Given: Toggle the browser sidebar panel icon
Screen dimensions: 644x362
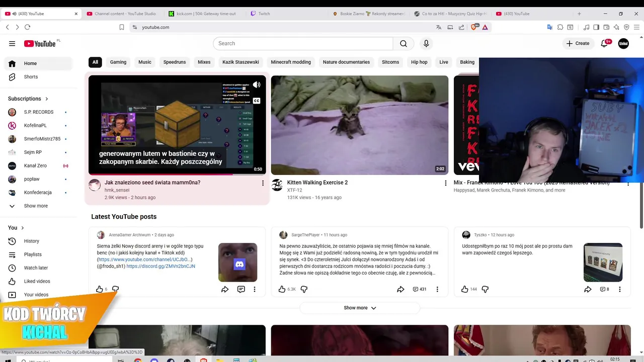Looking at the screenshot, I should point(596,27).
